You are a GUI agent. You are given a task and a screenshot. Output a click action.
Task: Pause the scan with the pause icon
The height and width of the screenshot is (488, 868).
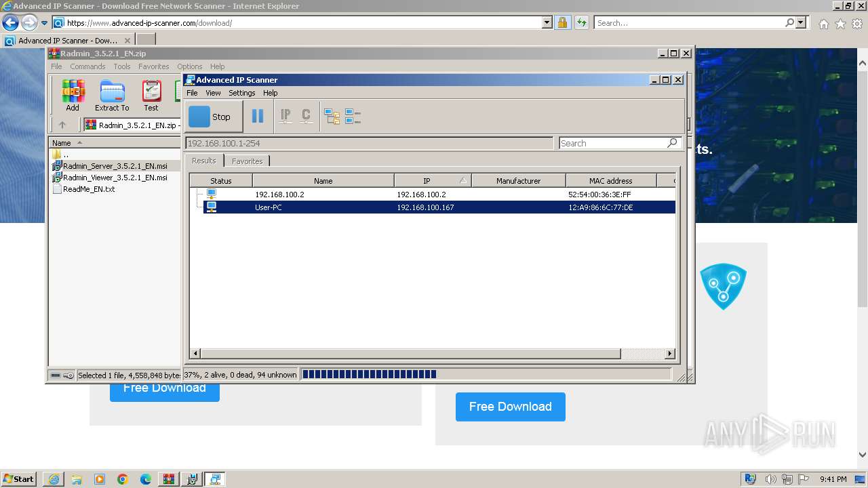coord(258,117)
